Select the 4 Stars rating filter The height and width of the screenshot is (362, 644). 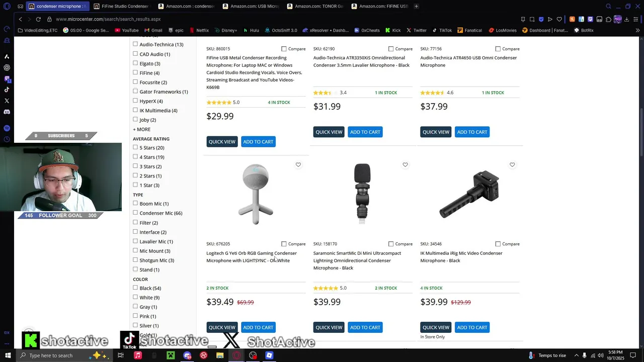click(x=135, y=157)
